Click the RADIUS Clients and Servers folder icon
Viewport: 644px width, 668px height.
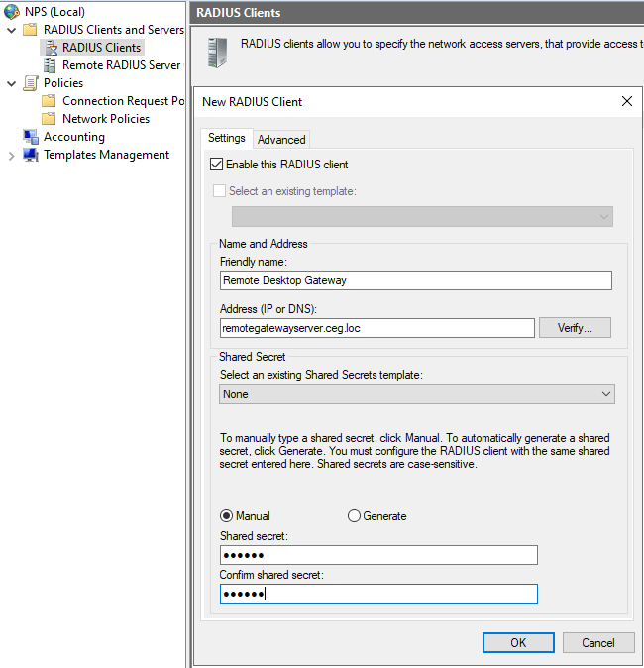click(x=30, y=30)
